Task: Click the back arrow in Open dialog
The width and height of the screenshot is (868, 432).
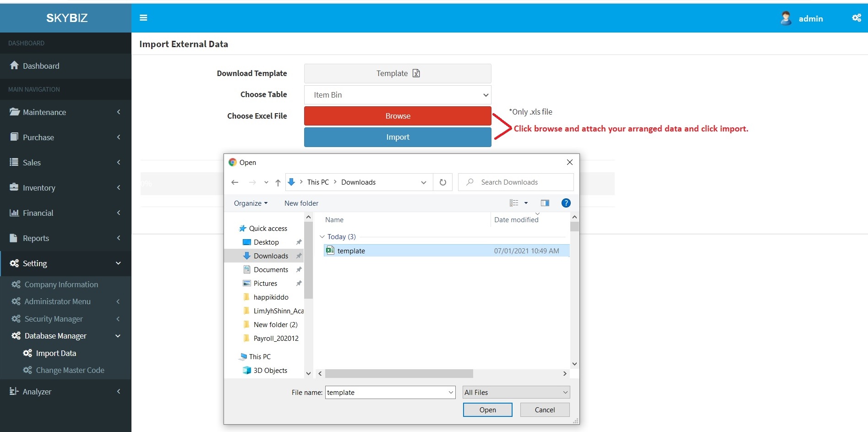Action: [x=235, y=182]
